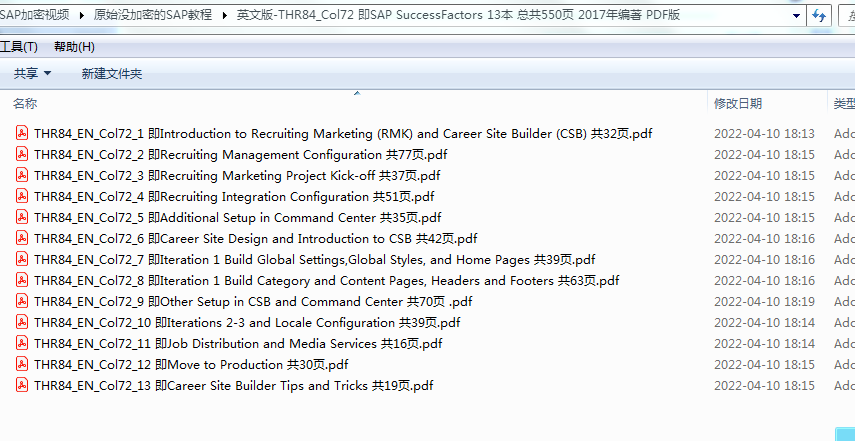Select file Move to Production 共30页.pdf
Screen dimensions: 855x441
click(x=191, y=365)
